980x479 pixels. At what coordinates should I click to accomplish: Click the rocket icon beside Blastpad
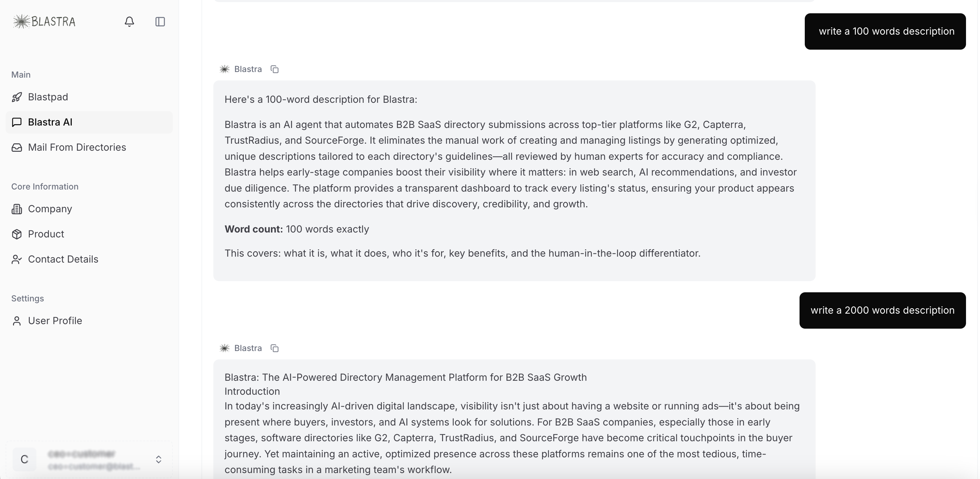click(17, 97)
